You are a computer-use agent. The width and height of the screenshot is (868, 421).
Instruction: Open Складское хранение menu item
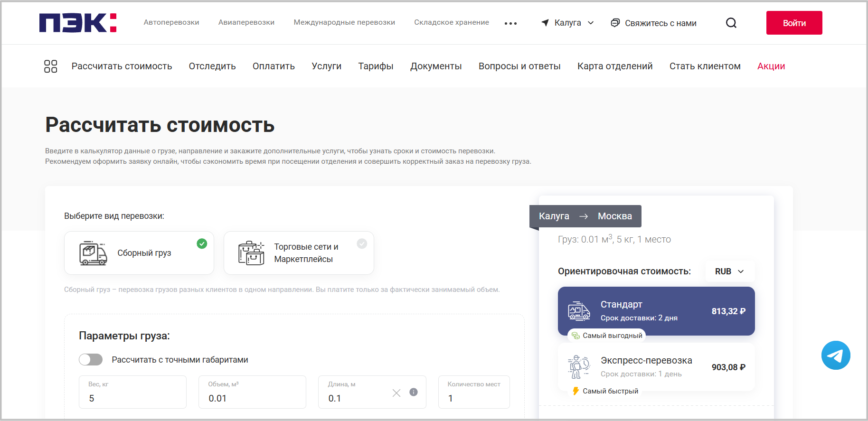[x=452, y=22]
